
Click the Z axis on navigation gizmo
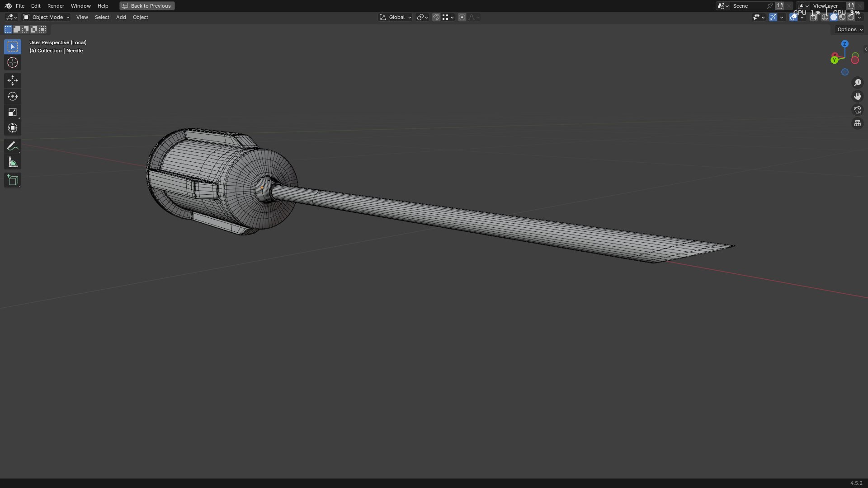coord(845,44)
